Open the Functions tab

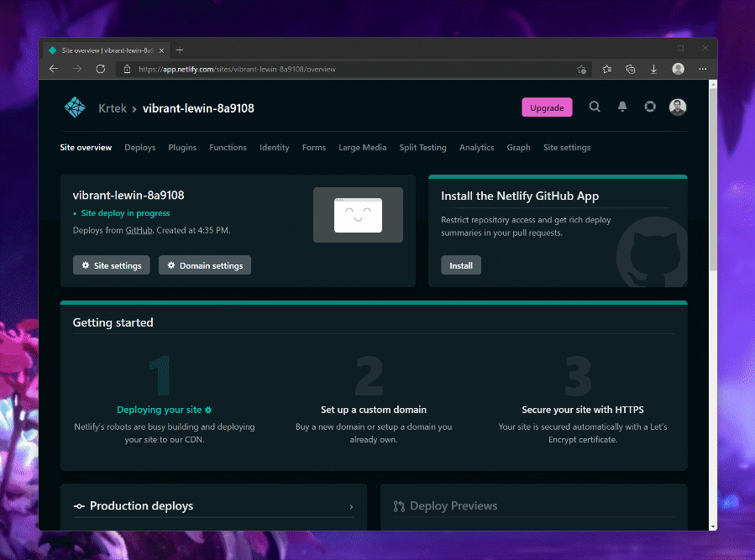click(x=228, y=147)
